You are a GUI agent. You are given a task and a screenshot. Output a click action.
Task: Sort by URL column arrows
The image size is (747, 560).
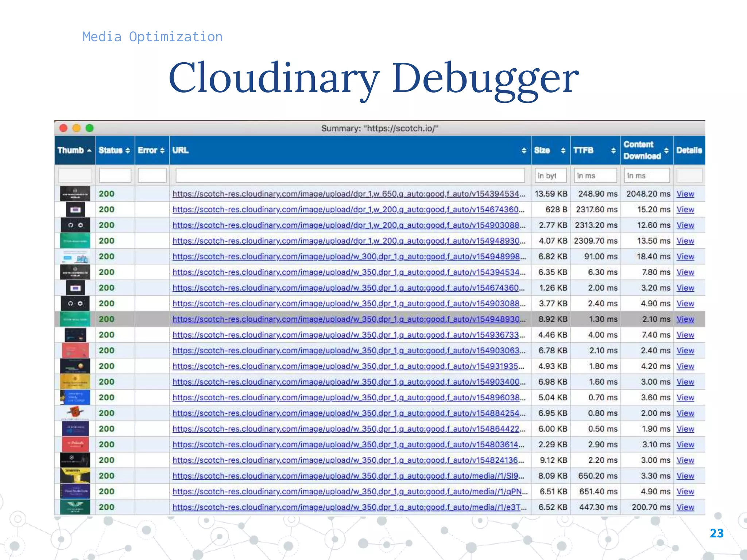(524, 150)
